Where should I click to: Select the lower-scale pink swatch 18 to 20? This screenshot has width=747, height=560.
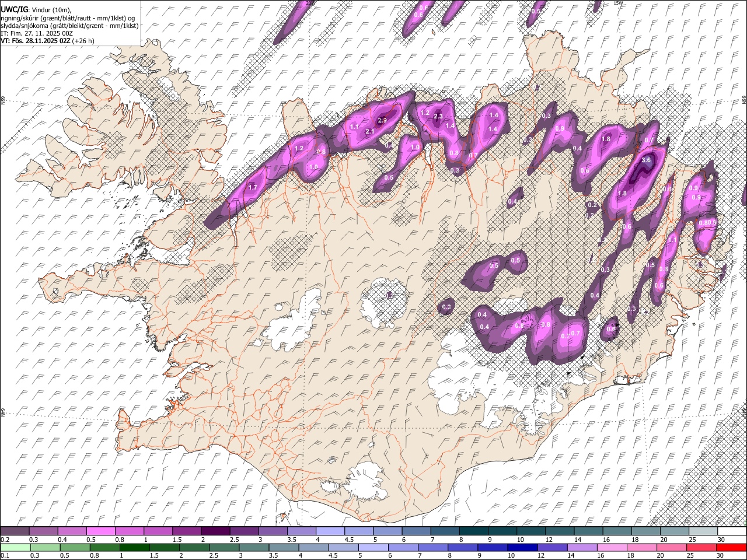click(x=643, y=547)
